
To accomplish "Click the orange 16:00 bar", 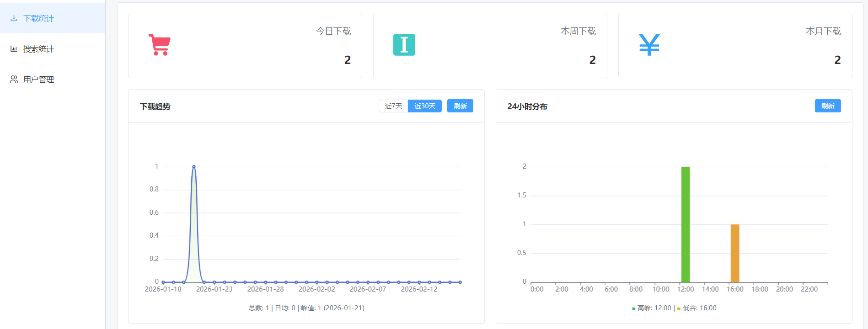I will click(734, 253).
